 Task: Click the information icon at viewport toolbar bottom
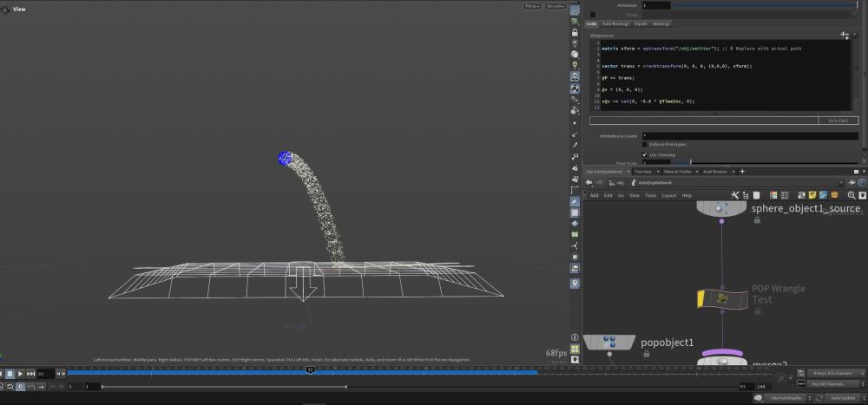[575, 337]
